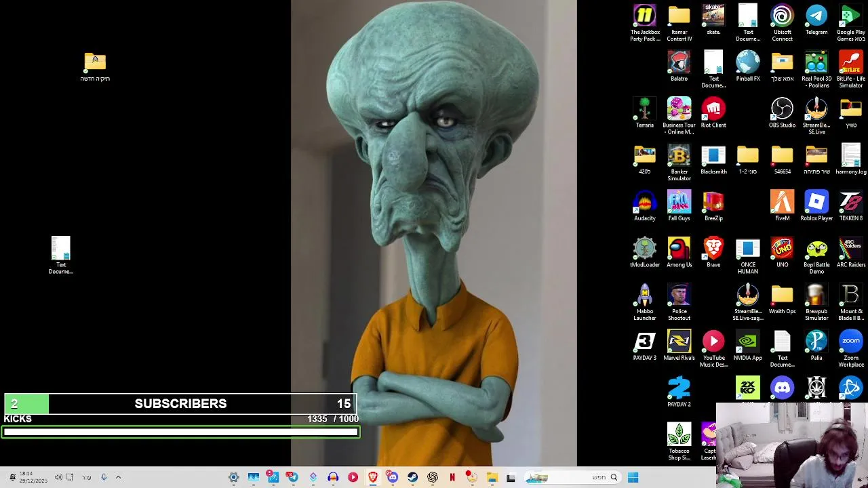Open File Explorer on the taskbar
868x488 pixels.
point(492,477)
